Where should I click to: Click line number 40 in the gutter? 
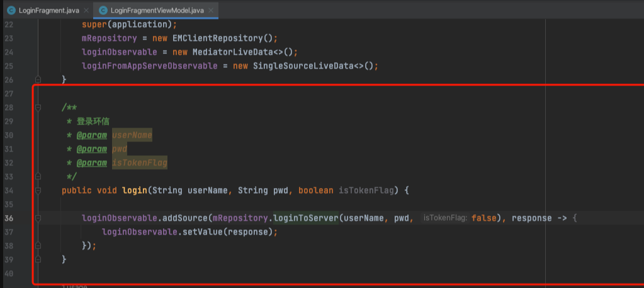tap(9, 274)
